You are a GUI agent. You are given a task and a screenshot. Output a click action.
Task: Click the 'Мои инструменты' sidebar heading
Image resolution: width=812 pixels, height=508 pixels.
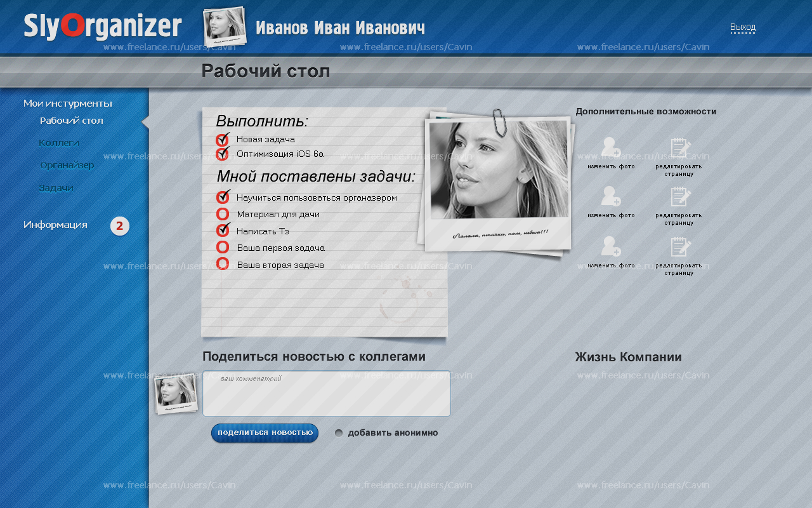point(68,104)
